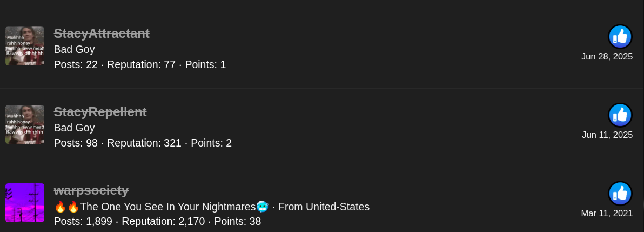
Task: Open StacyRepellent's avatar image
Action: pyautogui.click(x=25, y=124)
